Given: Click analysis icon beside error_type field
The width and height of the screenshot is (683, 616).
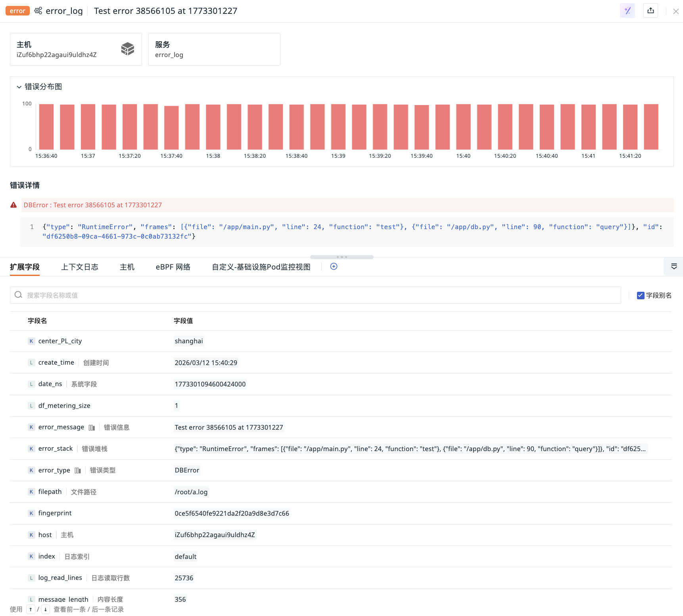Looking at the screenshot, I should click(78, 471).
